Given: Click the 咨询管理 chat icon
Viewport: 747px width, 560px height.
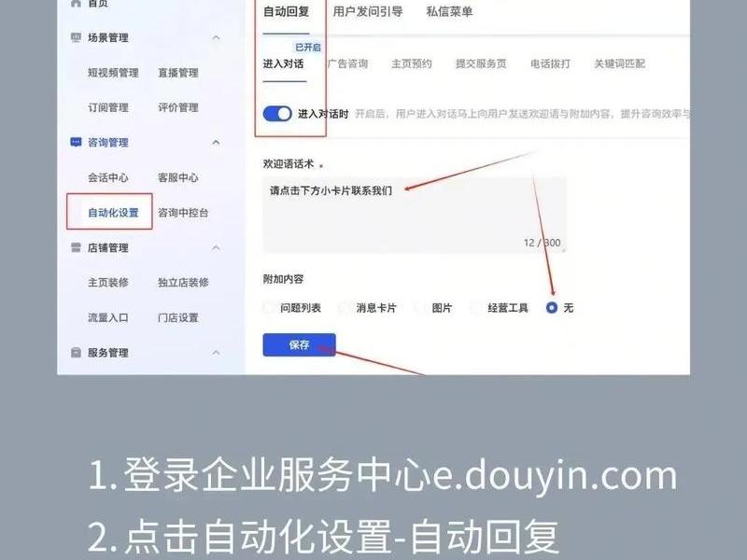Looking at the screenshot, I should [x=76, y=142].
